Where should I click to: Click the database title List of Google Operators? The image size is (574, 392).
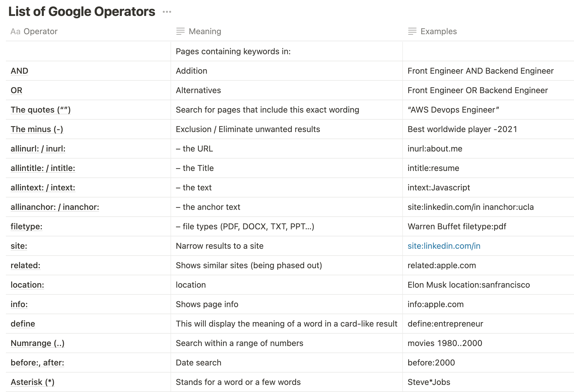coord(82,12)
